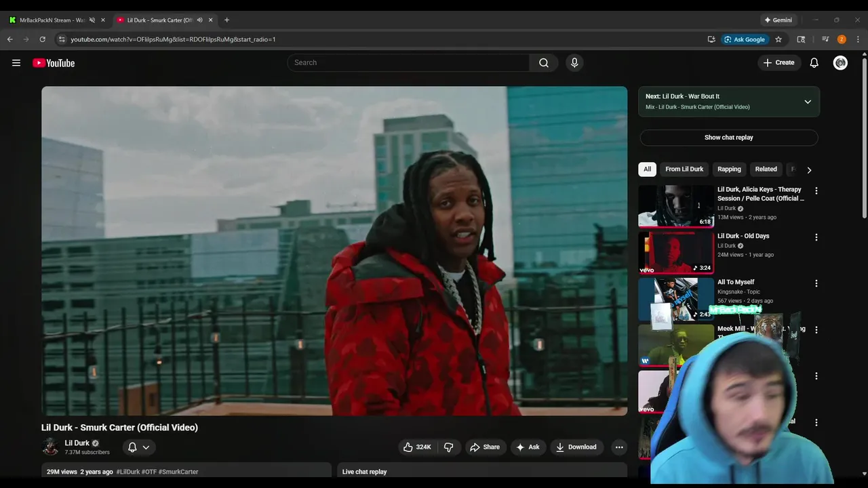Click Ask Google in the address bar
Viewport: 868px width, 488px height.
(x=745, y=39)
